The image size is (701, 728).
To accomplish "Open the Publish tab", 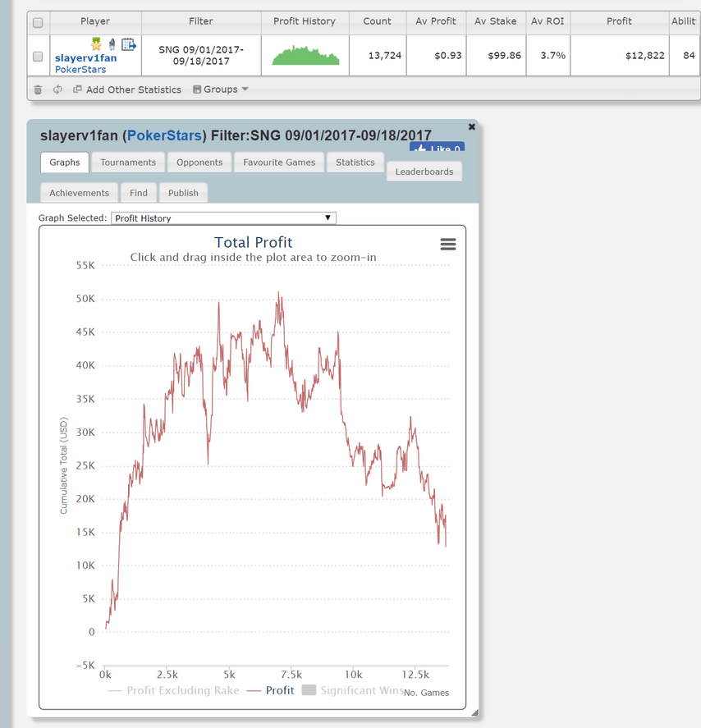I will coord(183,193).
